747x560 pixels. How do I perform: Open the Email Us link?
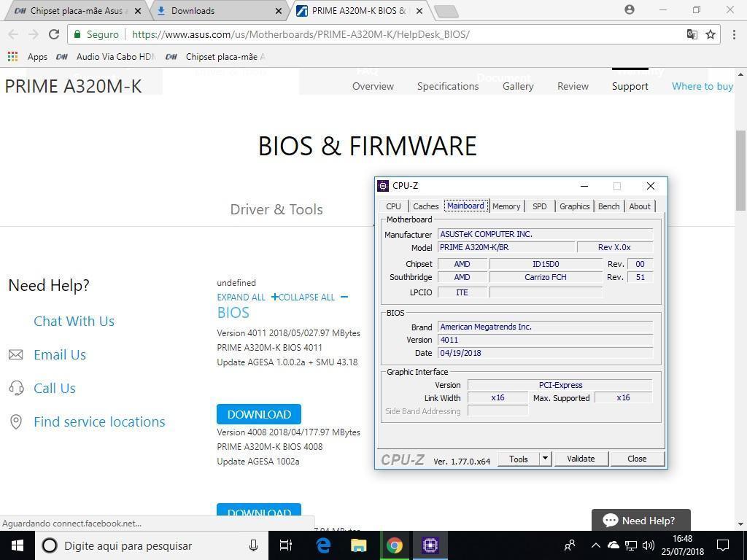pos(60,355)
